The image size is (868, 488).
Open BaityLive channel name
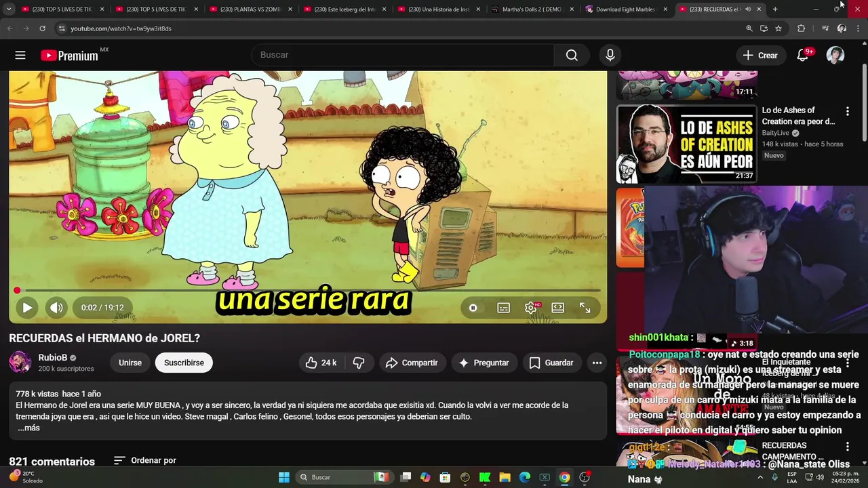click(x=775, y=133)
